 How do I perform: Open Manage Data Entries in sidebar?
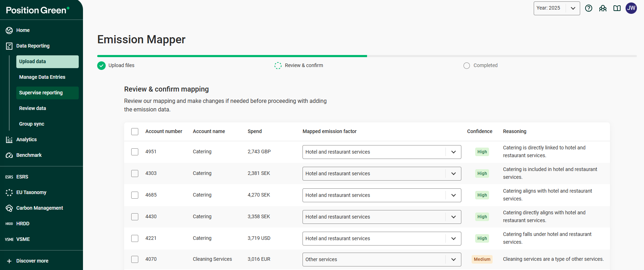(x=42, y=77)
